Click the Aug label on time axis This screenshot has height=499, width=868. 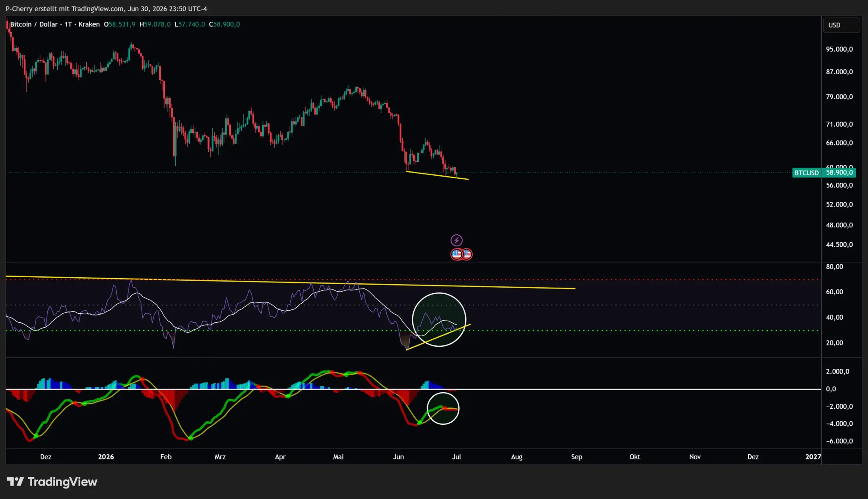tap(516, 457)
